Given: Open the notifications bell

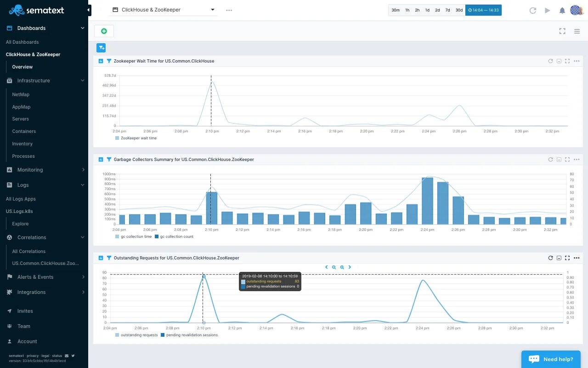Looking at the screenshot, I should (x=562, y=10).
